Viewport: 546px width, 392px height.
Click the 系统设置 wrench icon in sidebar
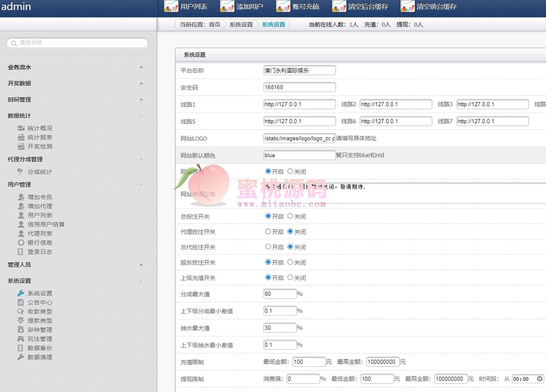click(x=21, y=293)
